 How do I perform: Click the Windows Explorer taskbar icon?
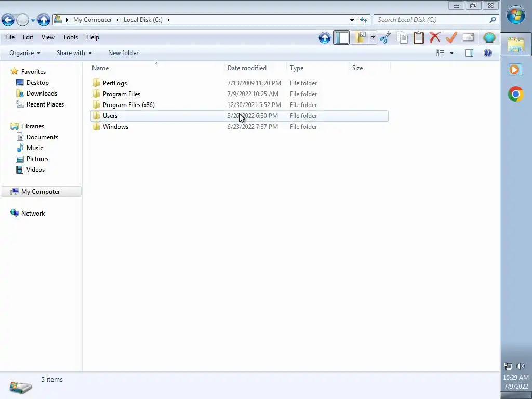(516, 45)
